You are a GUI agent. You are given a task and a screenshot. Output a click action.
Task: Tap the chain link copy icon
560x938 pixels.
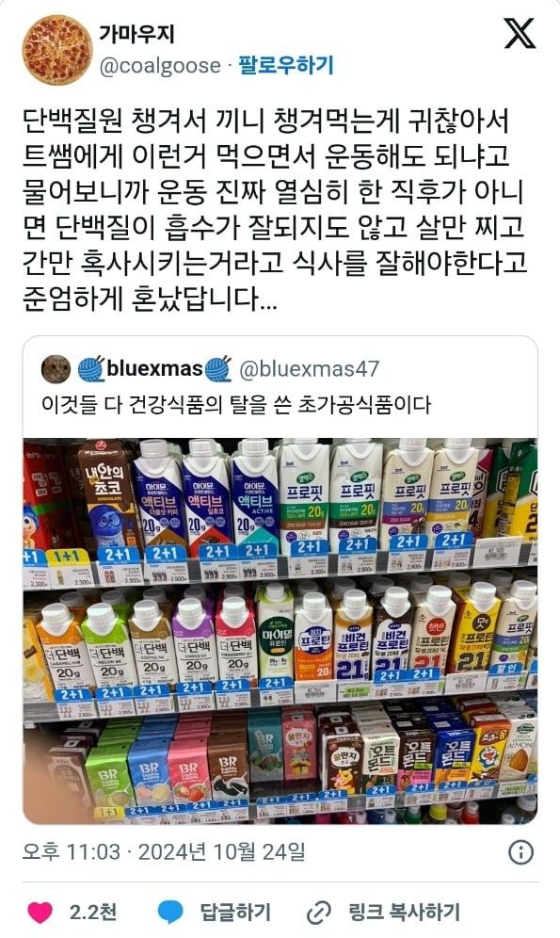318,913
